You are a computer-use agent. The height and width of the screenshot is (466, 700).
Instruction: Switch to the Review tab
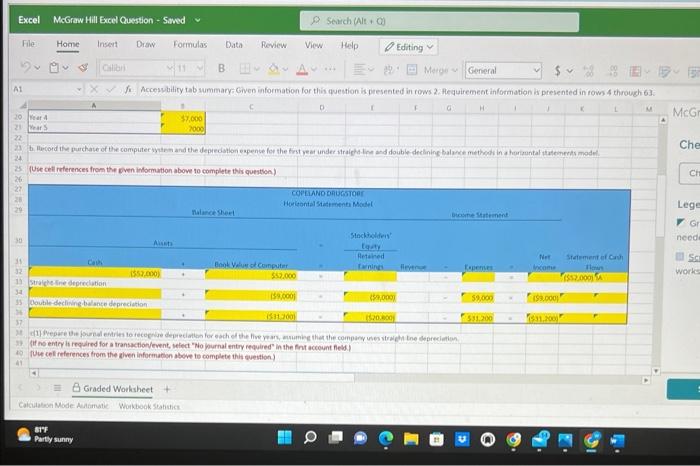(273, 45)
